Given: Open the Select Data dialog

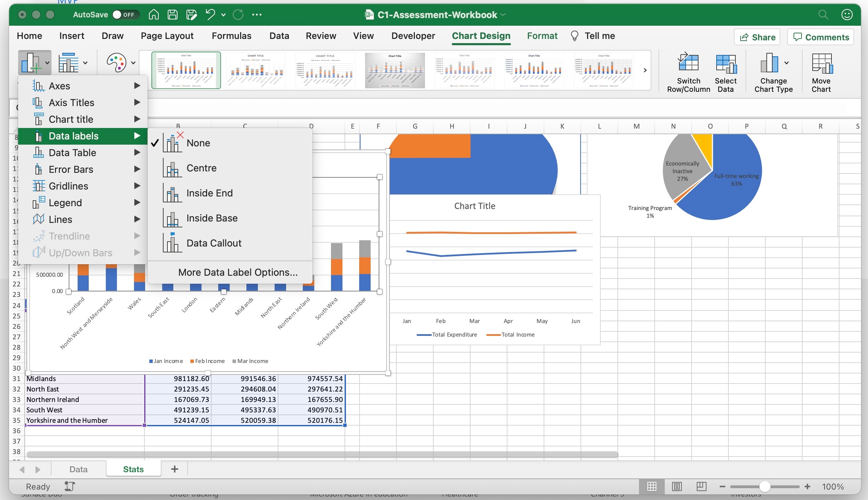Looking at the screenshot, I should point(725,64).
